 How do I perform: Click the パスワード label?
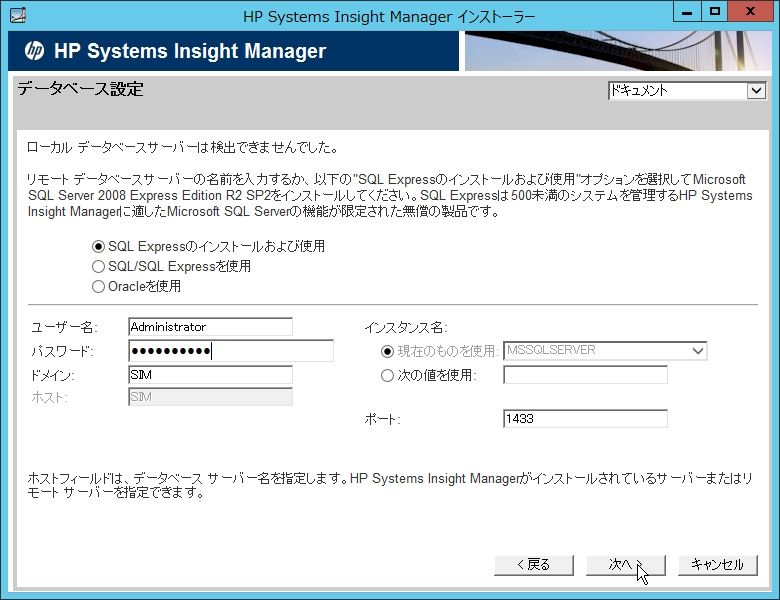coord(62,351)
